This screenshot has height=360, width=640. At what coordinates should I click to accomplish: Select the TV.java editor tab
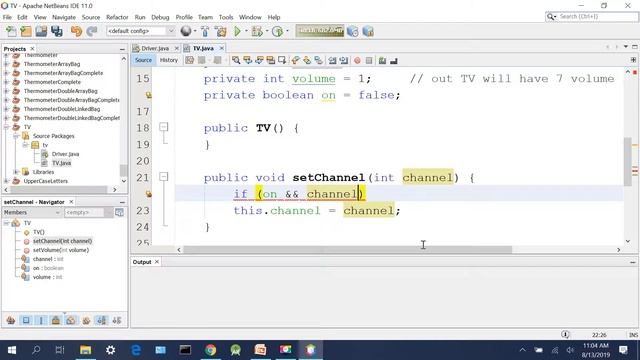(203, 48)
